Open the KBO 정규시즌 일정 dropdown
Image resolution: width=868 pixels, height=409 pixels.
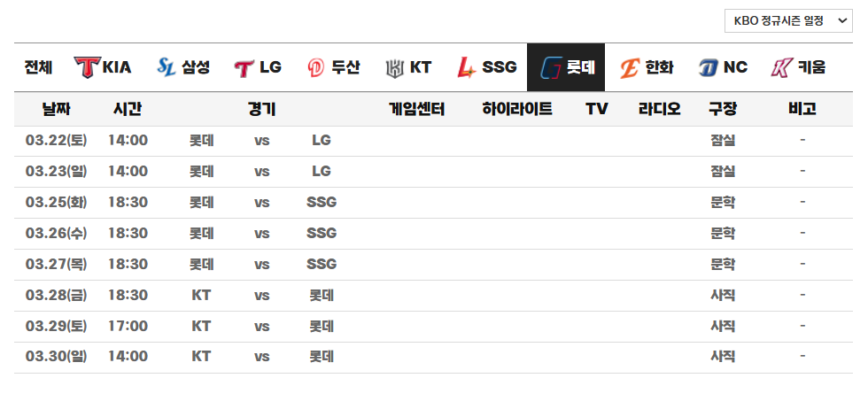pos(788,21)
